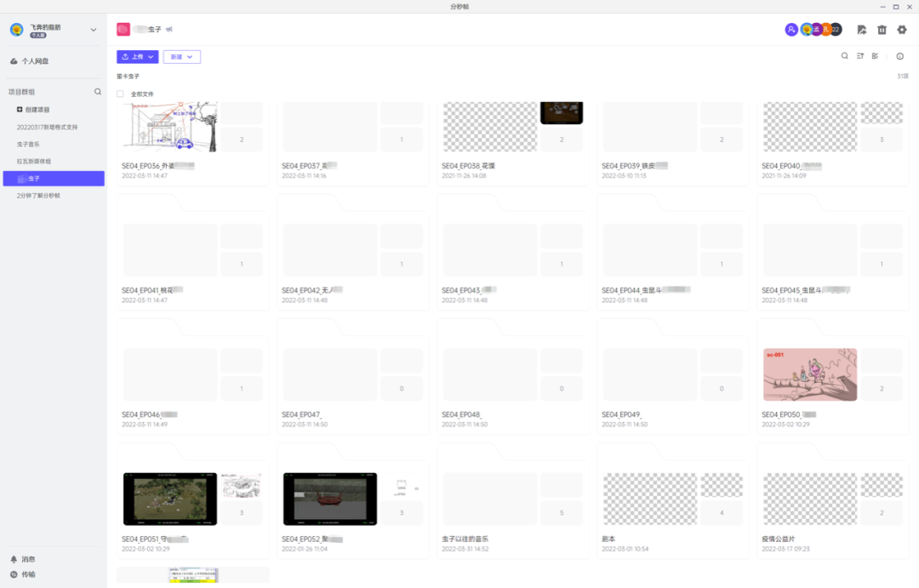
Task: Click the sort order icon
Action: pyautogui.click(x=859, y=56)
